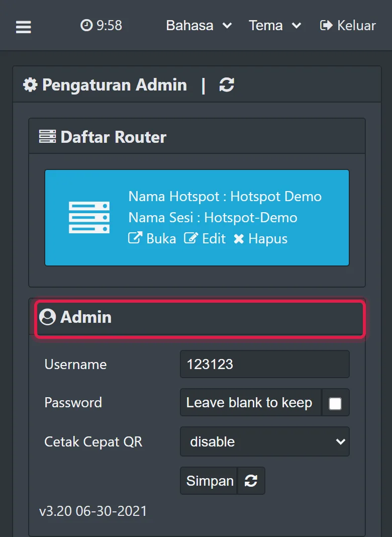Screen dimensions: 392x537
Task: Focus the Username input field
Action: pos(265,364)
